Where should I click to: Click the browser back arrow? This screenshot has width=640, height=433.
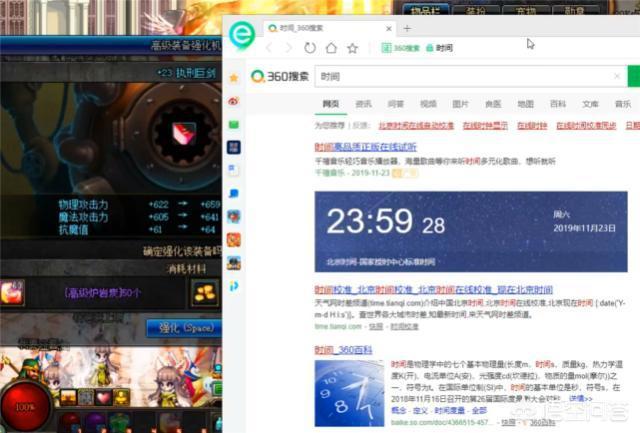point(268,48)
